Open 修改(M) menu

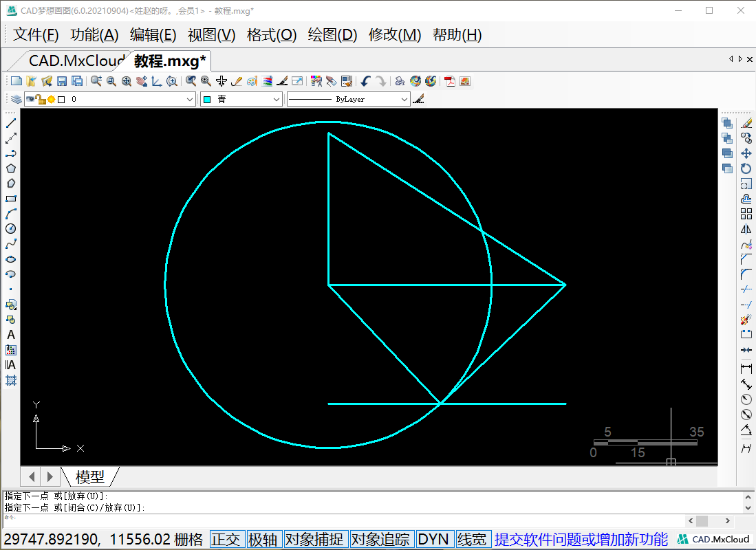point(395,34)
